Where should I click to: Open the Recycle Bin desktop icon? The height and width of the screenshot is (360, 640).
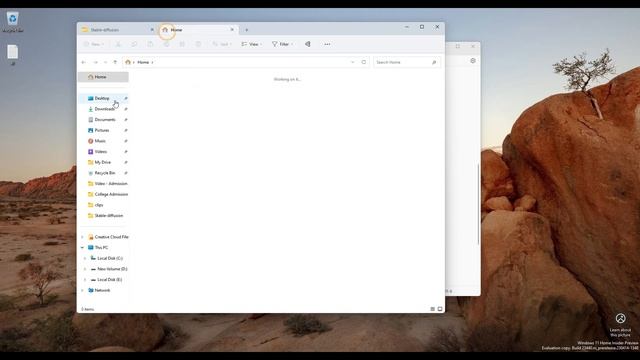[13, 21]
